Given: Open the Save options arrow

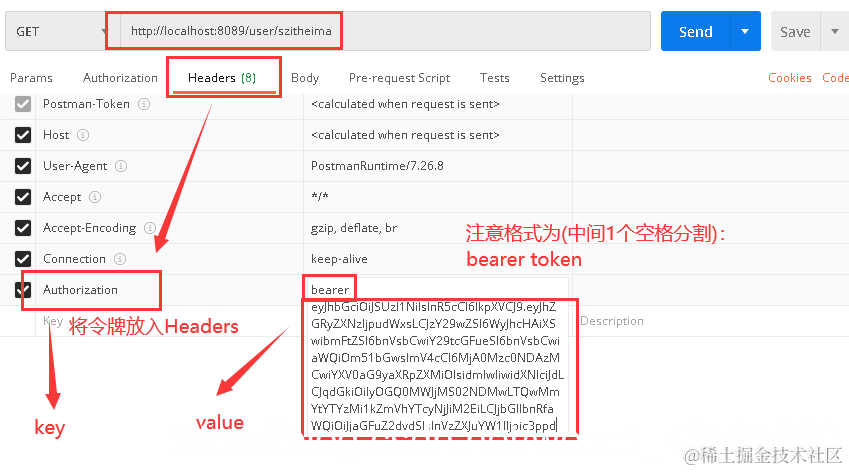Looking at the screenshot, I should [835, 31].
